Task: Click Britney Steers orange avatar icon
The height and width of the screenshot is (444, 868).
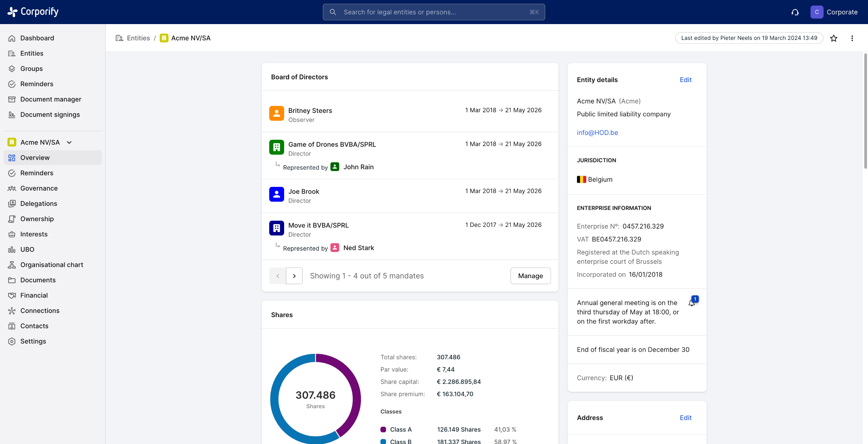Action: (276, 113)
